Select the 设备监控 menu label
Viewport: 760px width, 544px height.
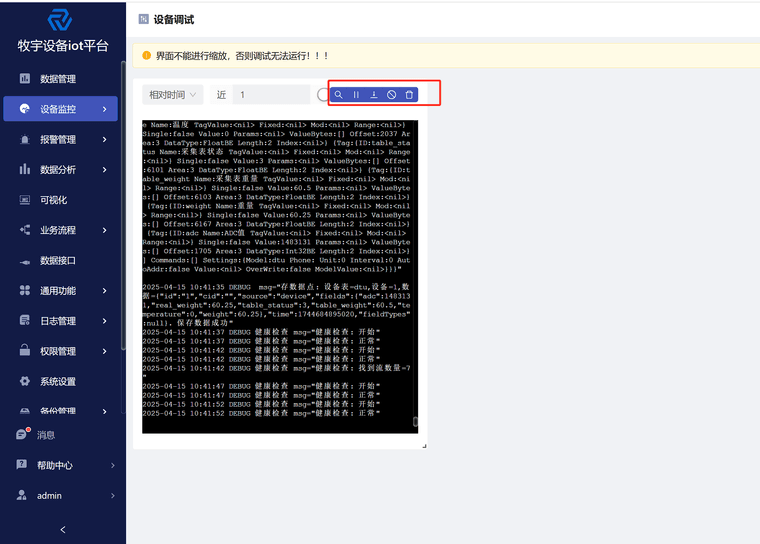click(x=58, y=109)
